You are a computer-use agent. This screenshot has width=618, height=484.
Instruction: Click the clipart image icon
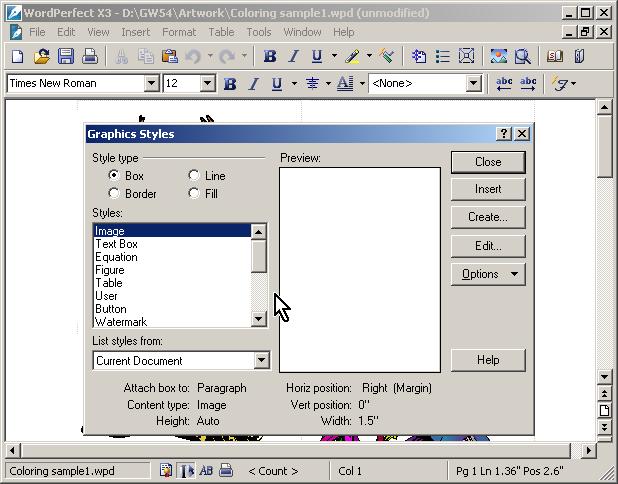point(499,56)
